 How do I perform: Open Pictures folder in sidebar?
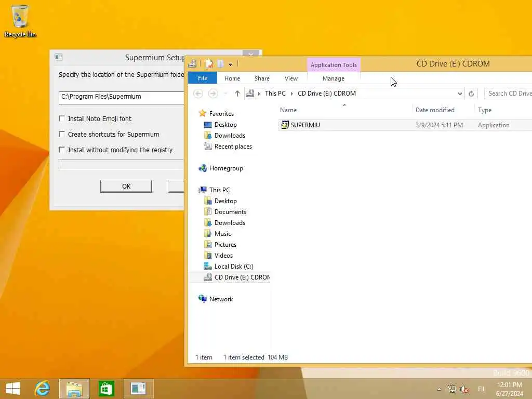click(x=225, y=244)
